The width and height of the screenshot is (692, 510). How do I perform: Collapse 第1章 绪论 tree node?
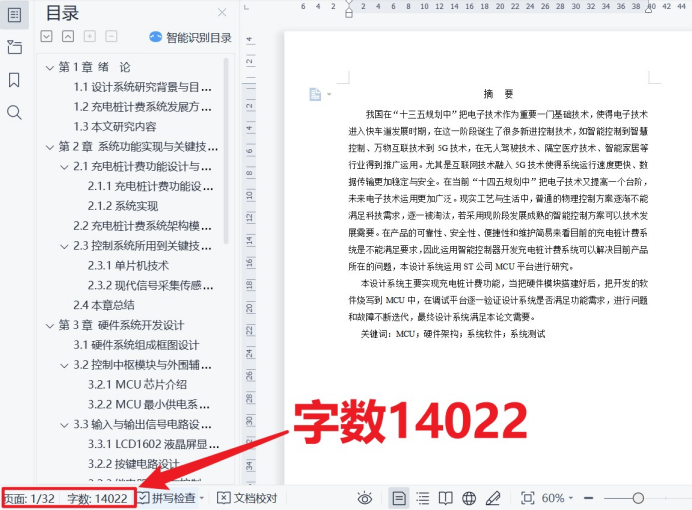(x=49, y=68)
